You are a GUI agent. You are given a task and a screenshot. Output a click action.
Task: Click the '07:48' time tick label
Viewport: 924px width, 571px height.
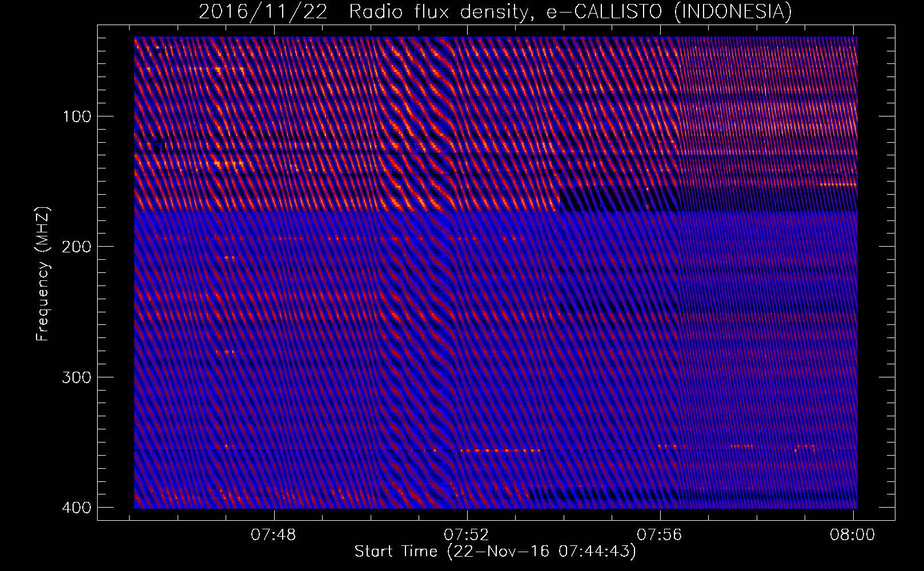tap(274, 535)
